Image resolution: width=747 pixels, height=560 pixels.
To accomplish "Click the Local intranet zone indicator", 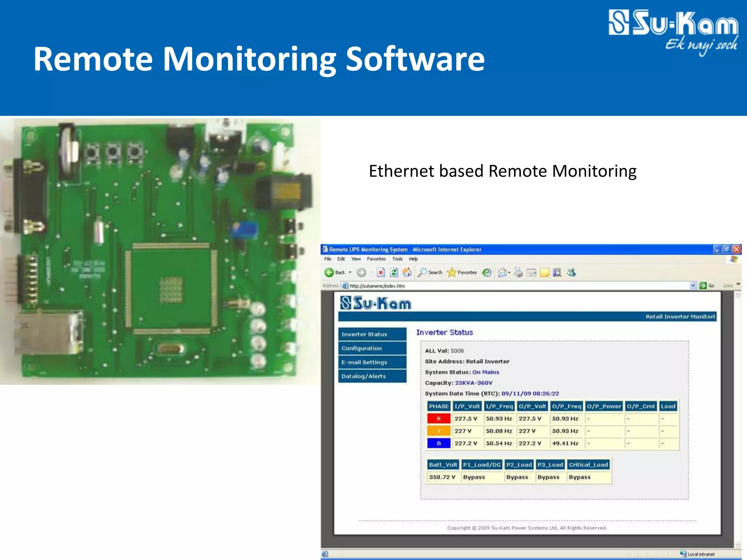I will tap(697, 554).
